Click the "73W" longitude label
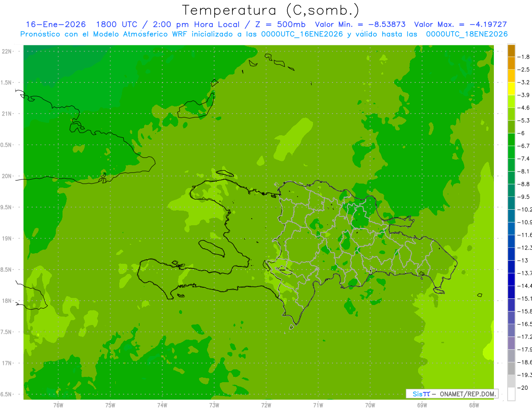 [x=214, y=405]
